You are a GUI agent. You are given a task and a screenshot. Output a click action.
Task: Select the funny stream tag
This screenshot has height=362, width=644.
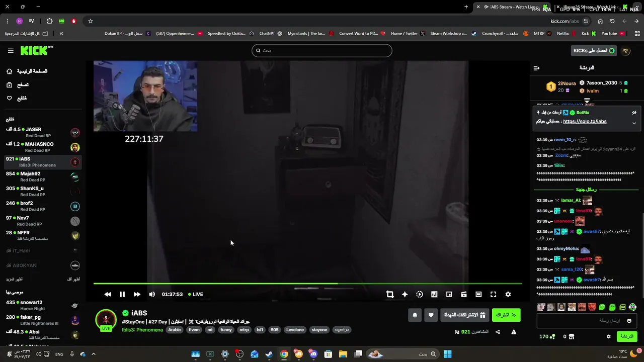226,330
